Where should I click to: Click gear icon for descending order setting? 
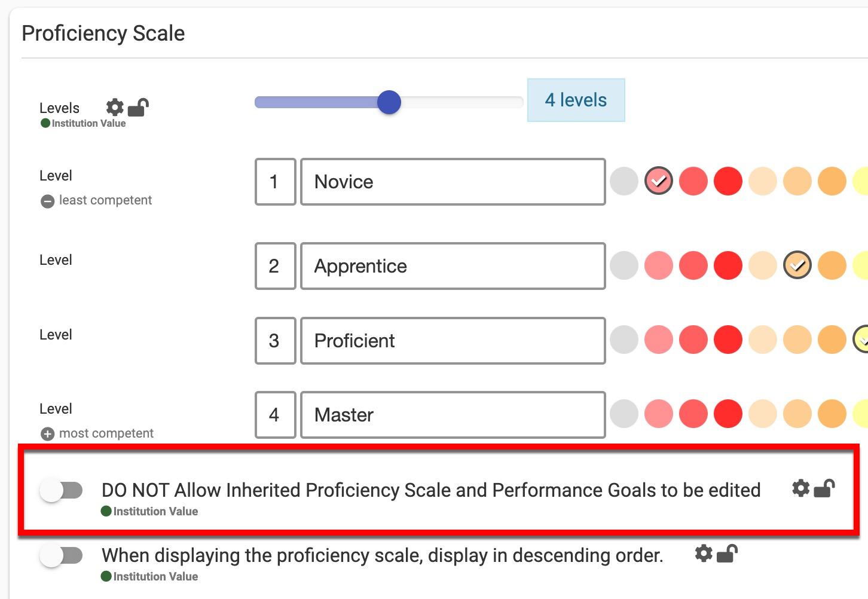coord(704,554)
